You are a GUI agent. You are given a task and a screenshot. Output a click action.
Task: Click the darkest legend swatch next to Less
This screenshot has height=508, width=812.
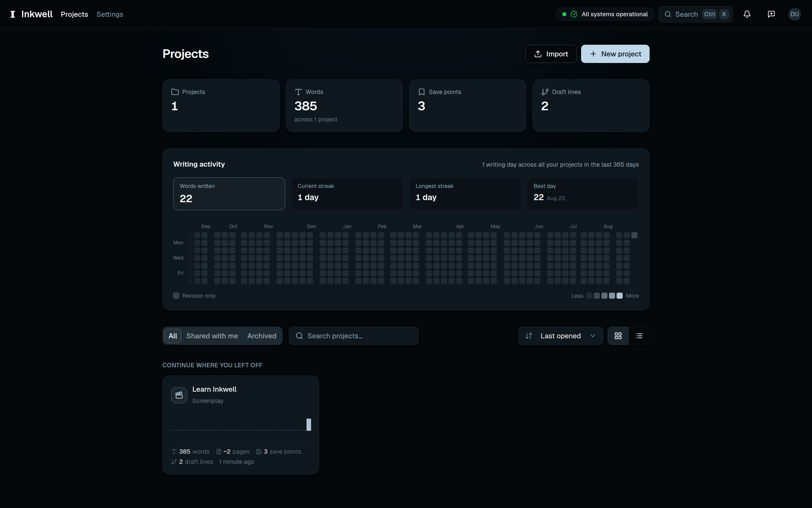[589, 296]
